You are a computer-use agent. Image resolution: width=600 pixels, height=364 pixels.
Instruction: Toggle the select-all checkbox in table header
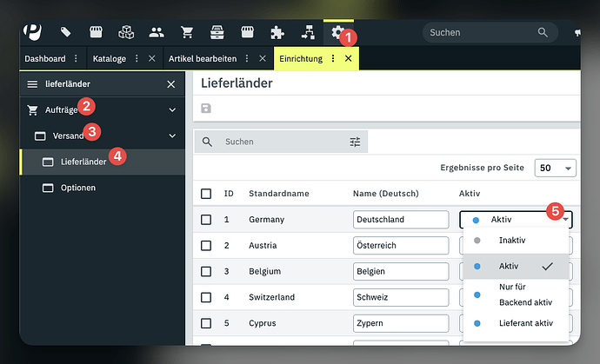(206, 193)
